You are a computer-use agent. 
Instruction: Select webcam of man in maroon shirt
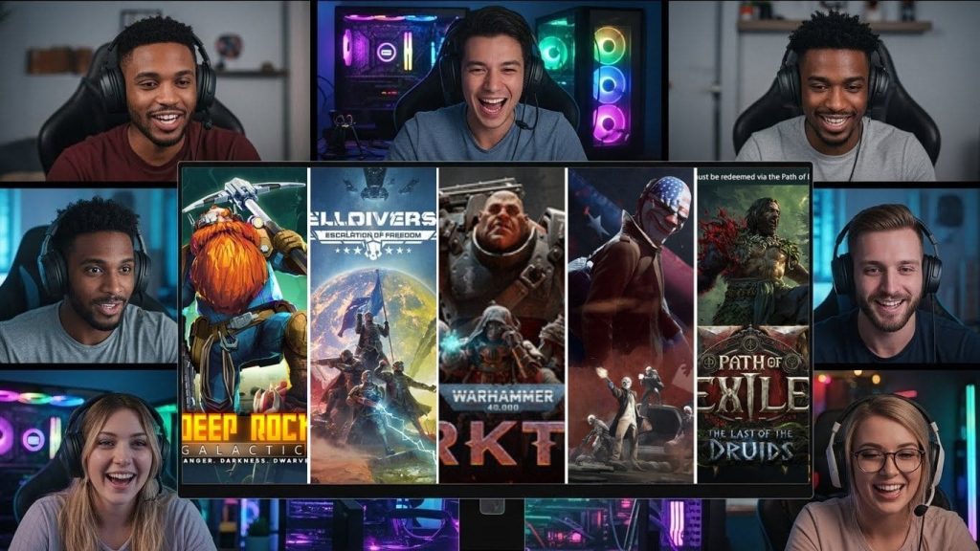pos(153,91)
